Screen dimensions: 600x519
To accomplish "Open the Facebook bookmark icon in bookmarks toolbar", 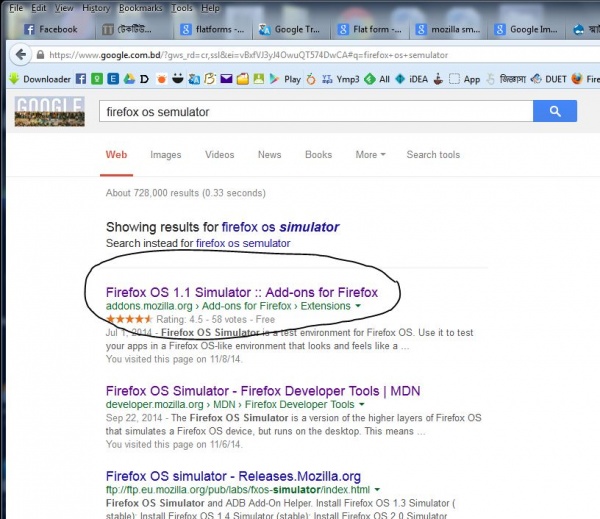I will (81, 79).
